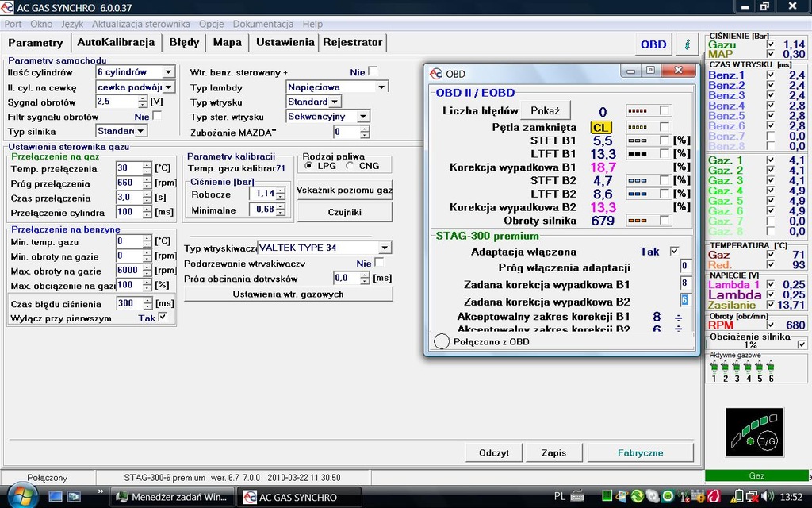The image size is (812, 508).
Task: Click the Wskaźnik poziomu gazu button
Action: coord(344,190)
